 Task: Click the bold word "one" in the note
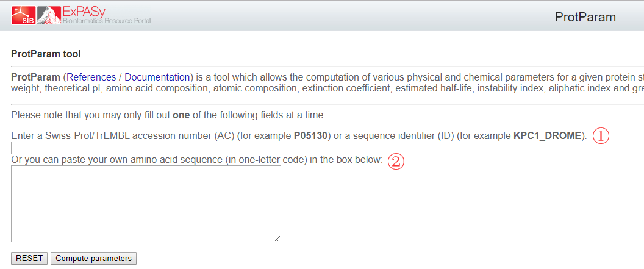pos(181,115)
